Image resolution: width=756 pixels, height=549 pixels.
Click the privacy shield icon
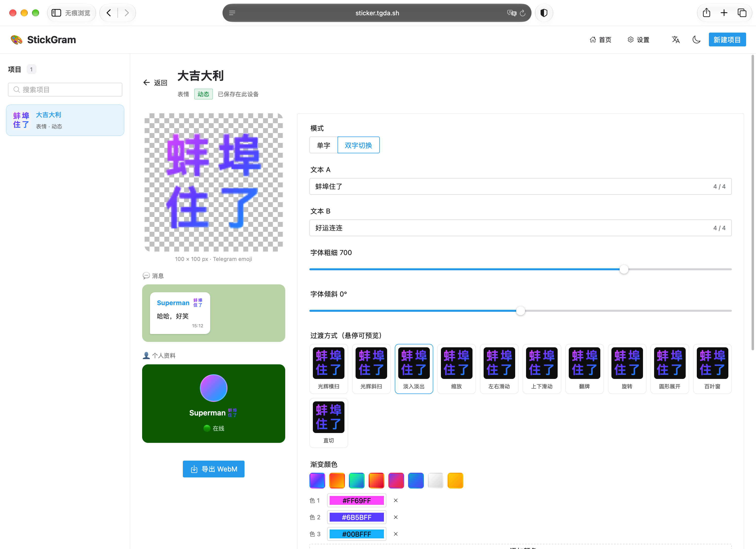click(544, 13)
